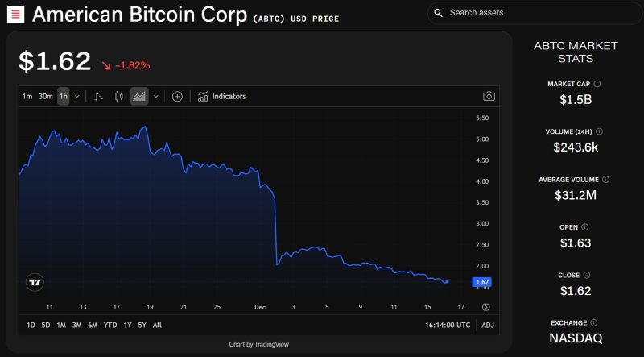Screen dimensions: 644x357
Task: Click the compare or add symbol plus icon
Action: pyautogui.click(x=177, y=97)
